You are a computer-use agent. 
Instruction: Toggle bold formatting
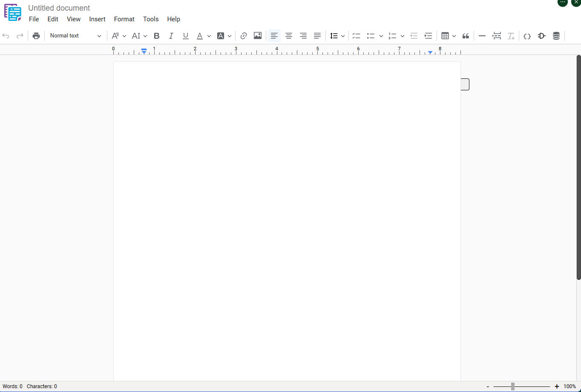(156, 36)
